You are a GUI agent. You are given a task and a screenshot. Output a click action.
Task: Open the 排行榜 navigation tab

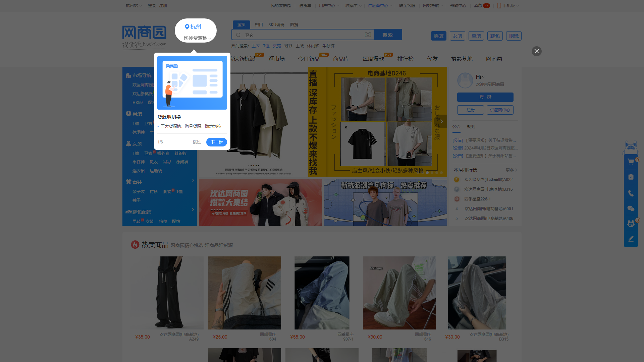tap(405, 59)
